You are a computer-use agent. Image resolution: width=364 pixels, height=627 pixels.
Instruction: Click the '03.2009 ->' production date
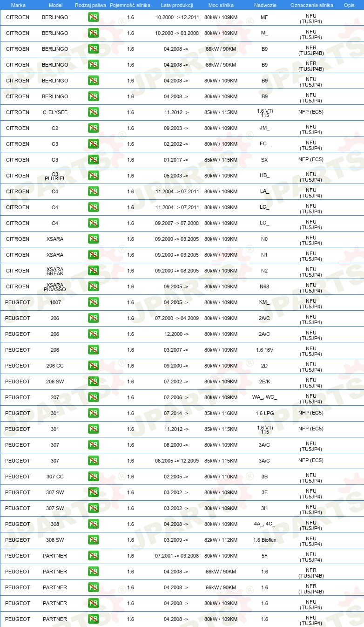[176, 540]
